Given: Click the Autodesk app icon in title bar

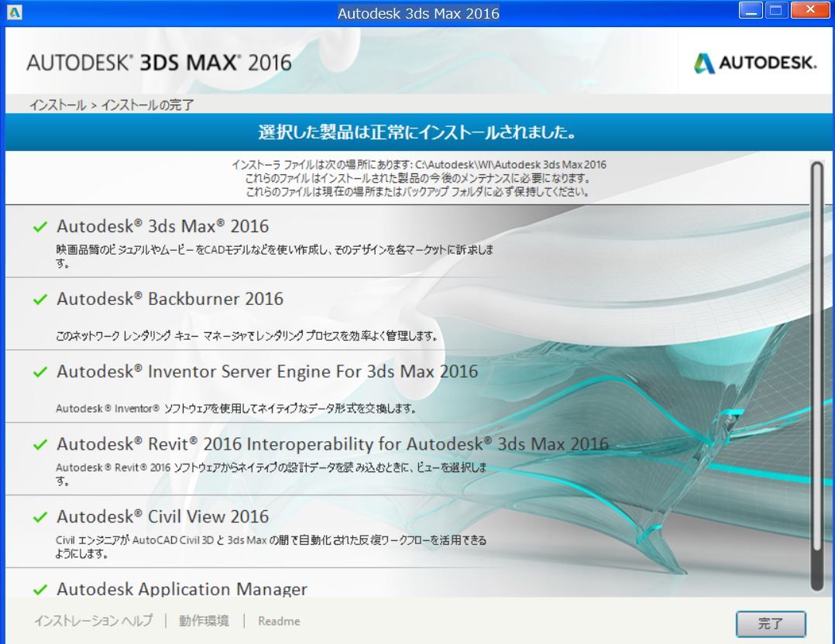Looking at the screenshot, I should (15, 12).
